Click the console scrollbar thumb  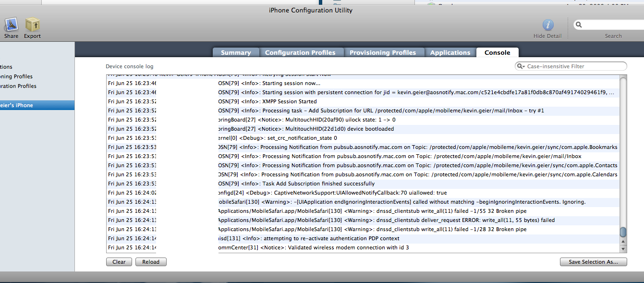click(623, 233)
